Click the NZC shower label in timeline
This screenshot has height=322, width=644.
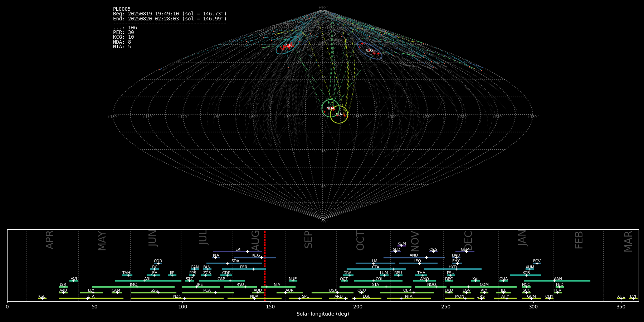[x=177, y=297]
